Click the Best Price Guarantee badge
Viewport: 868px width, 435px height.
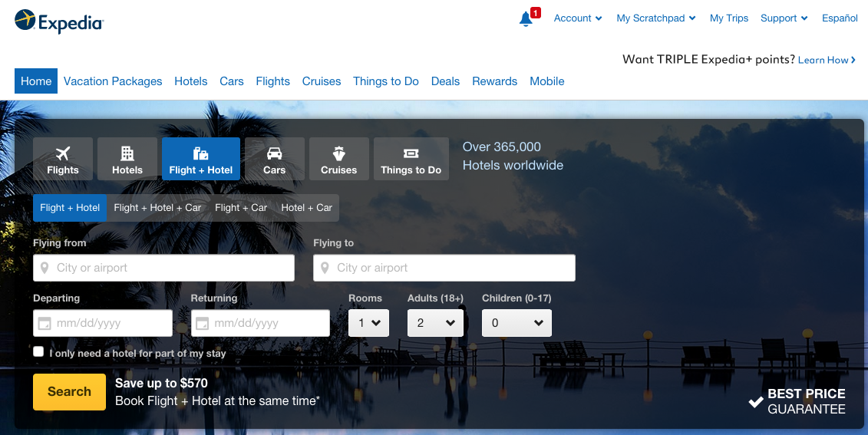point(797,401)
